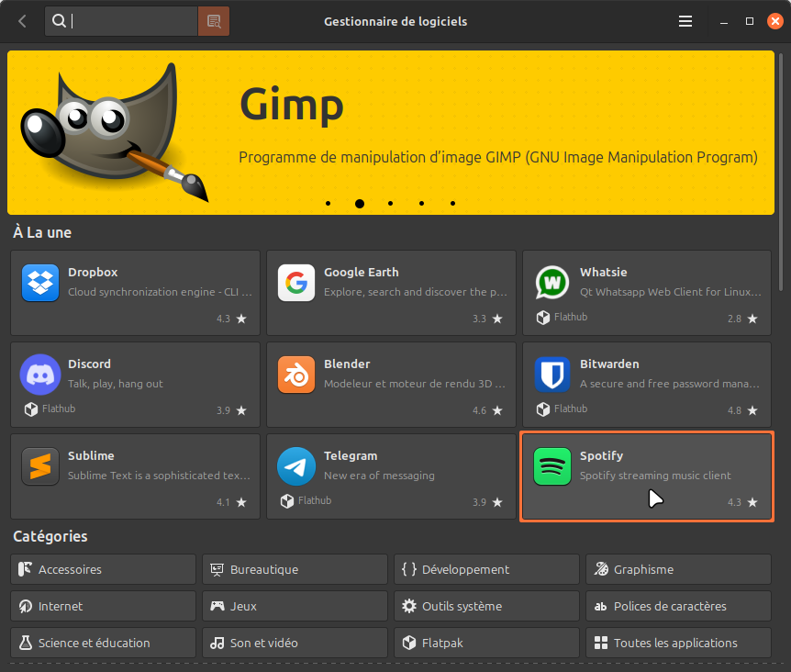Switch to the last banner carousel dot
The width and height of the screenshot is (791, 672).
(452, 204)
